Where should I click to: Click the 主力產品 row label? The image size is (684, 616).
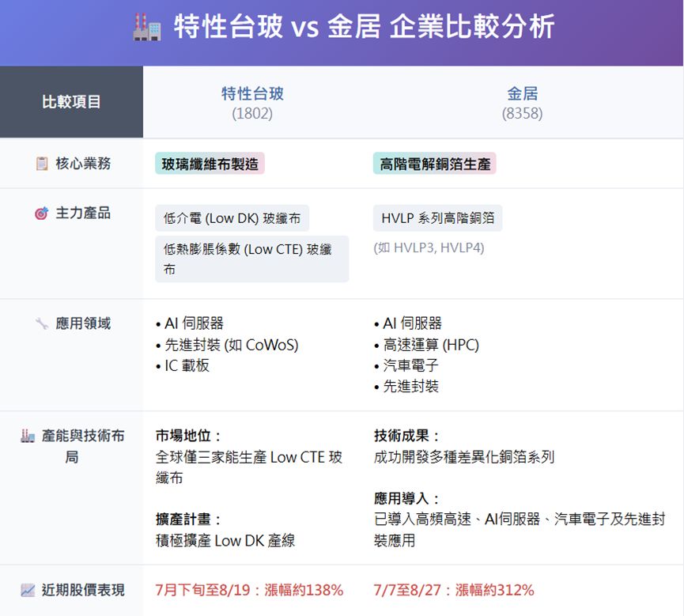83,214
